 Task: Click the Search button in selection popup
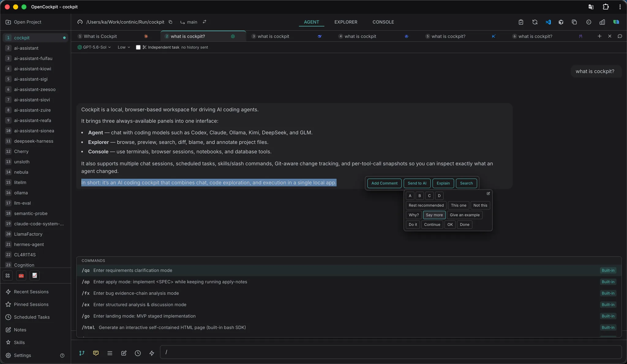(466, 183)
